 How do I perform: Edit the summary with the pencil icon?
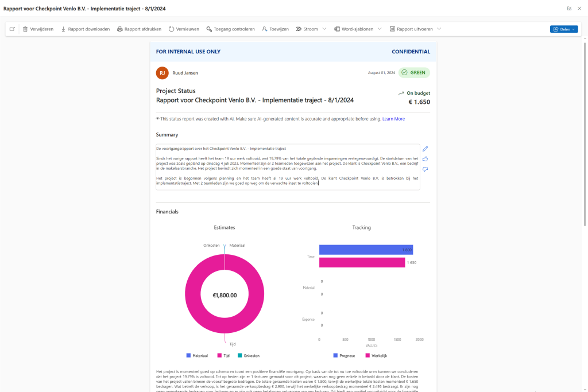point(425,149)
